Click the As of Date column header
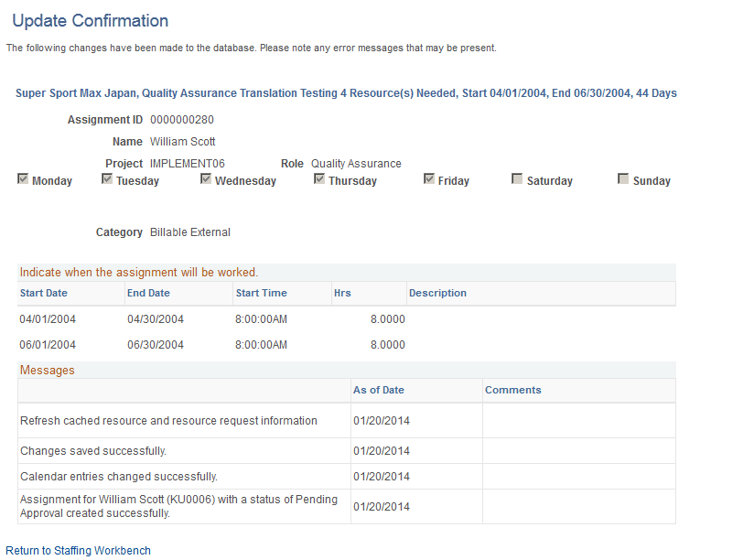This screenshot has height=560, width=754. [379, 389]
